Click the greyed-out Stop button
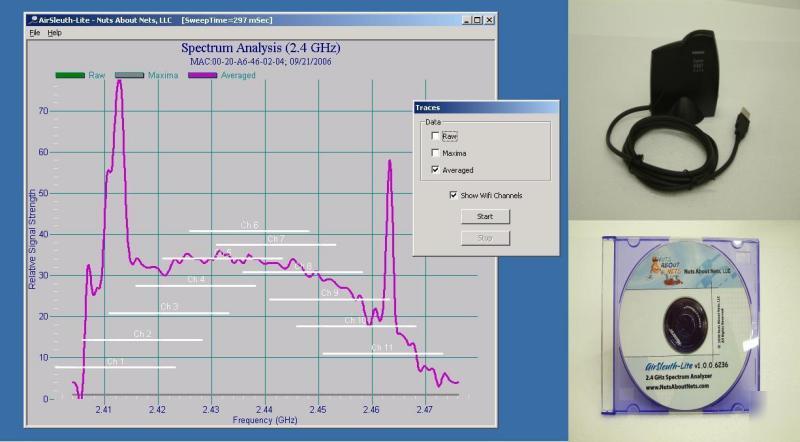800x442 pixels. [485, 238]
